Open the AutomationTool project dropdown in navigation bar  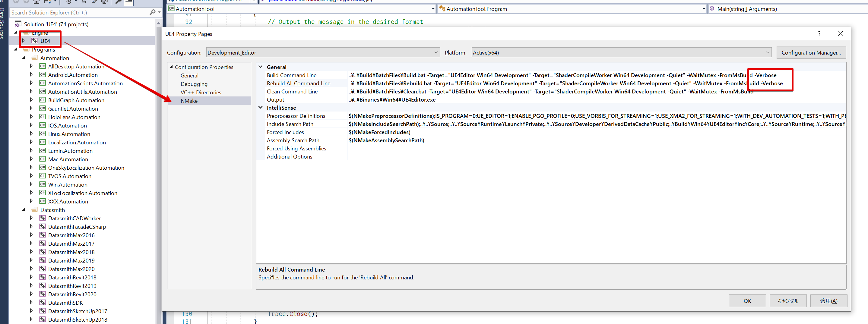pos(433,9)
